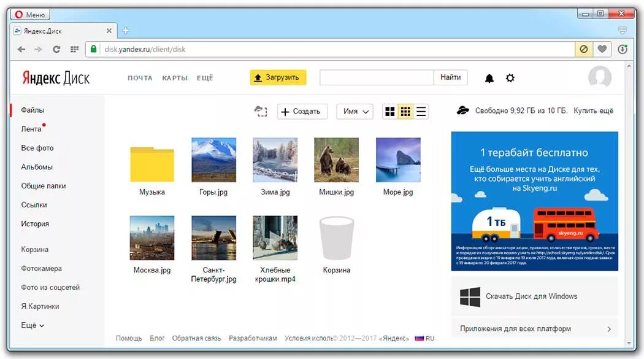Reload the page with refresh button

(x=56, y=49)
